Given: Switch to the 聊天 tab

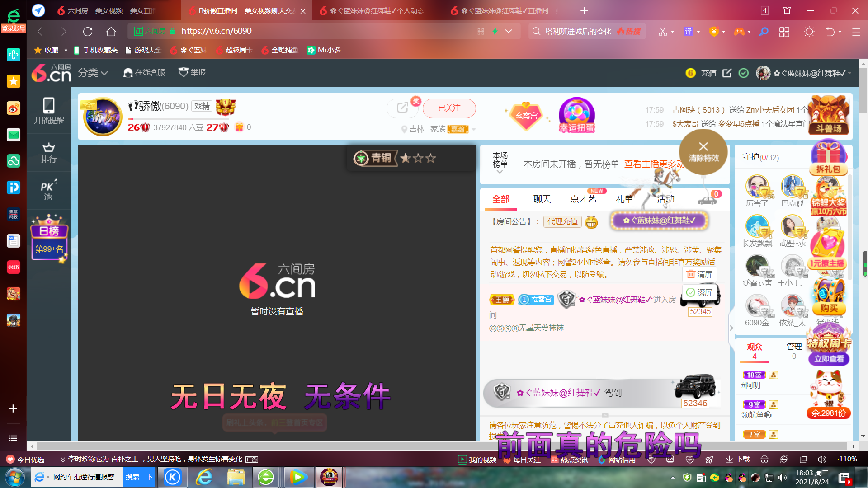Looking at the screenshot, I should click(542, 199).
